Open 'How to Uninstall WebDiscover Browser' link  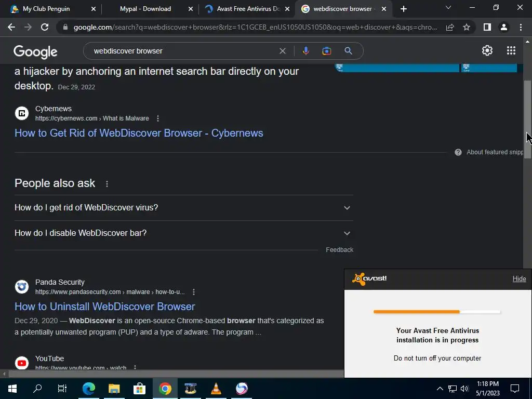tap(105, 307)
